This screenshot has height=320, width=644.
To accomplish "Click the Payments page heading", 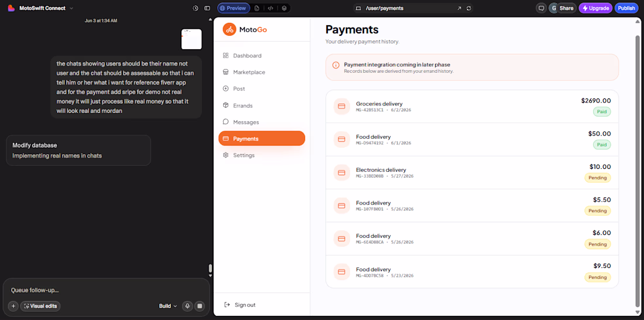I will click(x=352, y=30).
